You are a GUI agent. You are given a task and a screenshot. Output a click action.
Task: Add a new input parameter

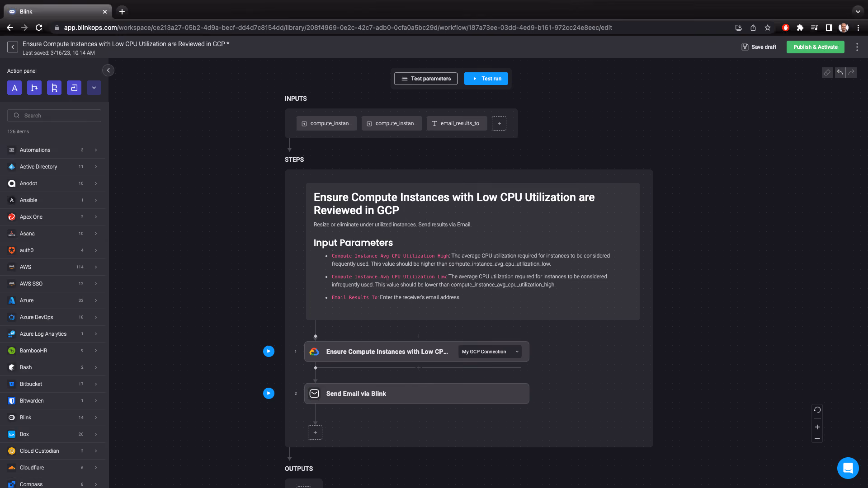(499, 123)
